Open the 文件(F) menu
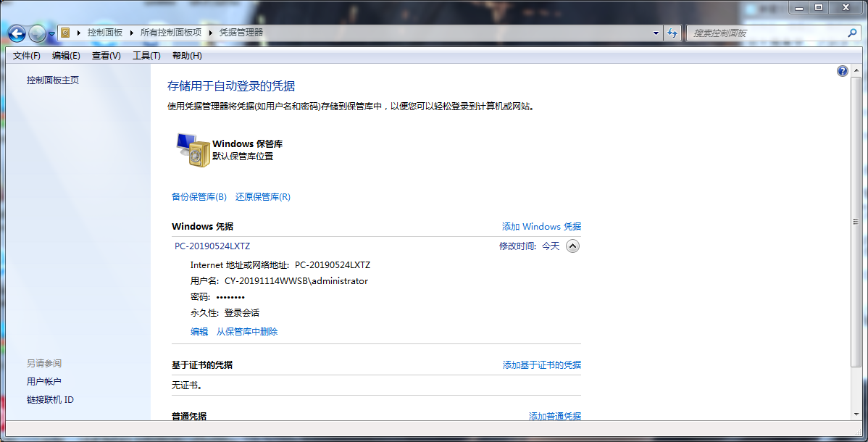This screenshot has width=868, height=442. 27,55
